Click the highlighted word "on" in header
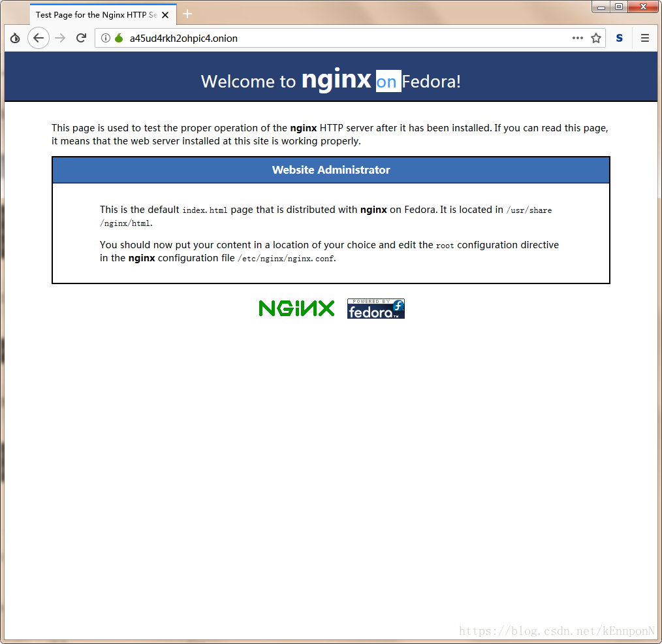Viewport: 662px width, 644px height. (x=388, y=81)
